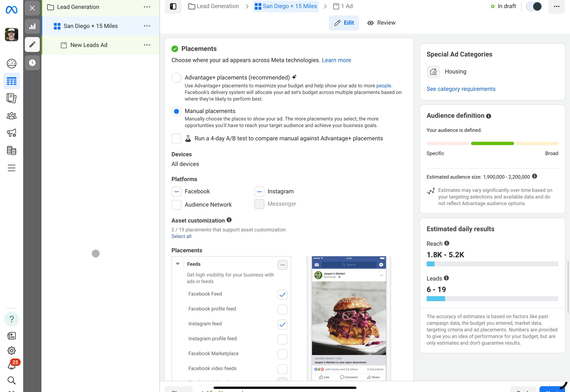Open options for San Diego + 15 Miles

(147, 26)
